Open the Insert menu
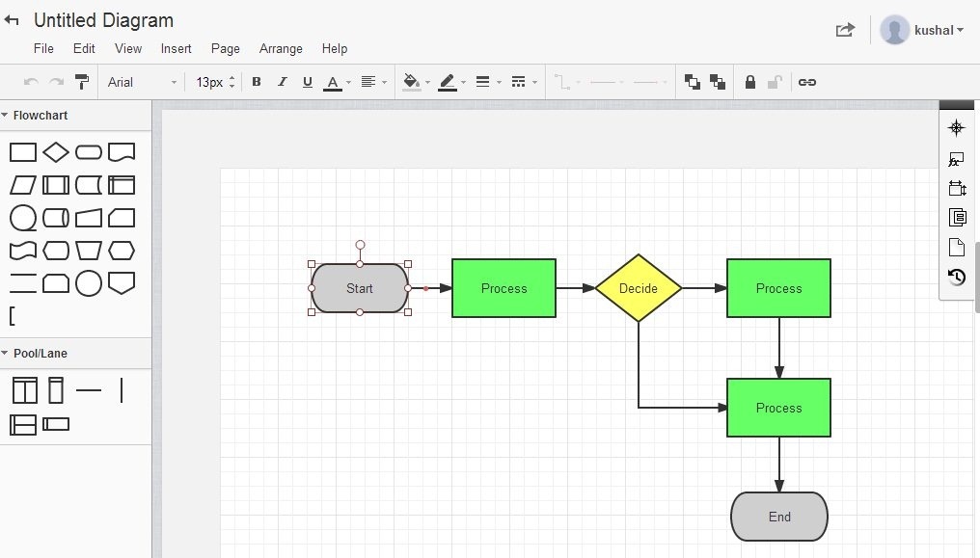 tap(176, 49)
